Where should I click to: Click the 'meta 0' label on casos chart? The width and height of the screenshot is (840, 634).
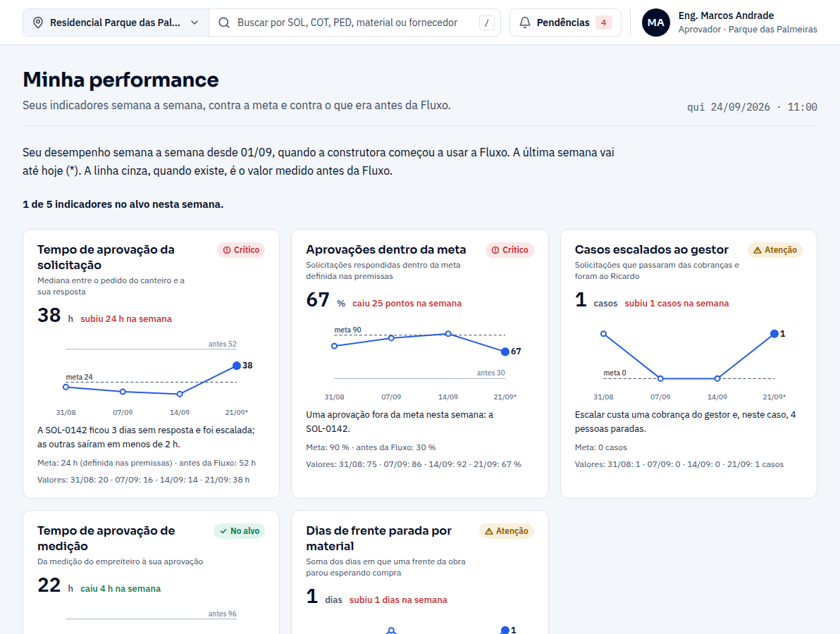(x=614, y=373)
